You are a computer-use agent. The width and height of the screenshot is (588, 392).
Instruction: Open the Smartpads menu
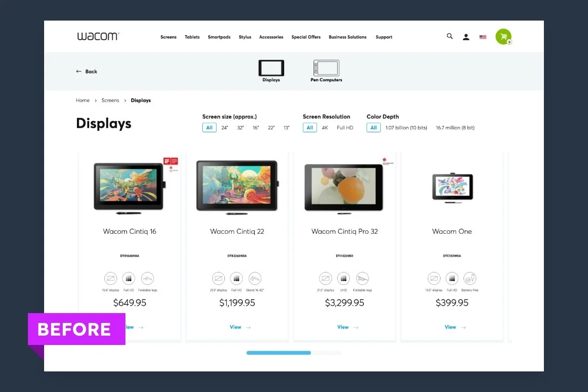coord(219,37)
